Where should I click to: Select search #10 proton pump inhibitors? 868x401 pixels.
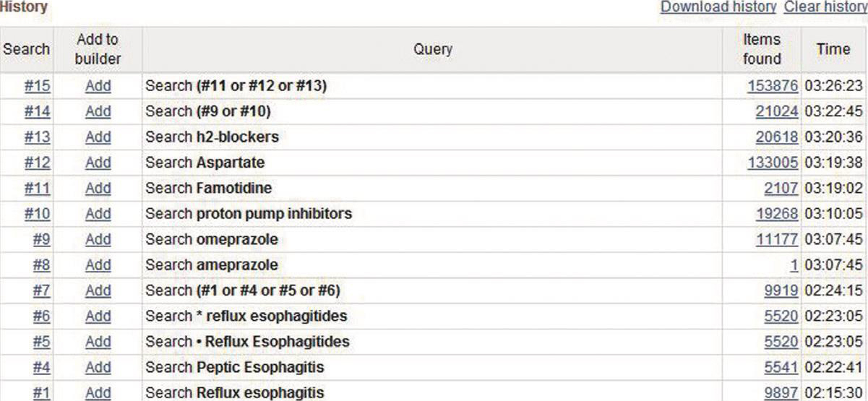[37, 214]
